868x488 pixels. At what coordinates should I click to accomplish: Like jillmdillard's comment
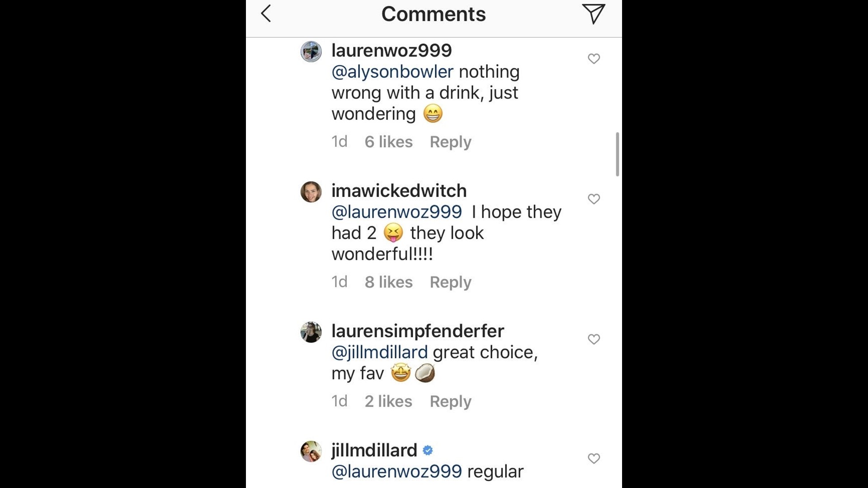pyautogui.click(x=594, y=458)
